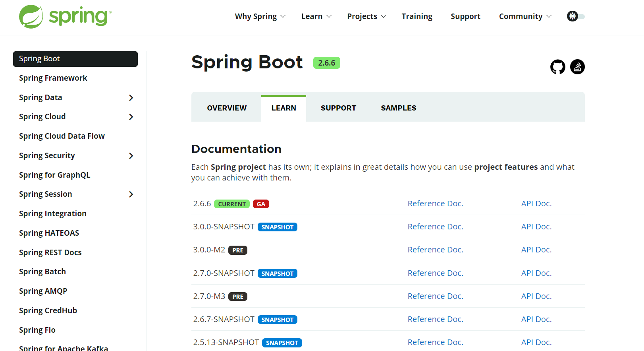Click version text 2.6.7-SNAPSHOT

coord(224,319)
